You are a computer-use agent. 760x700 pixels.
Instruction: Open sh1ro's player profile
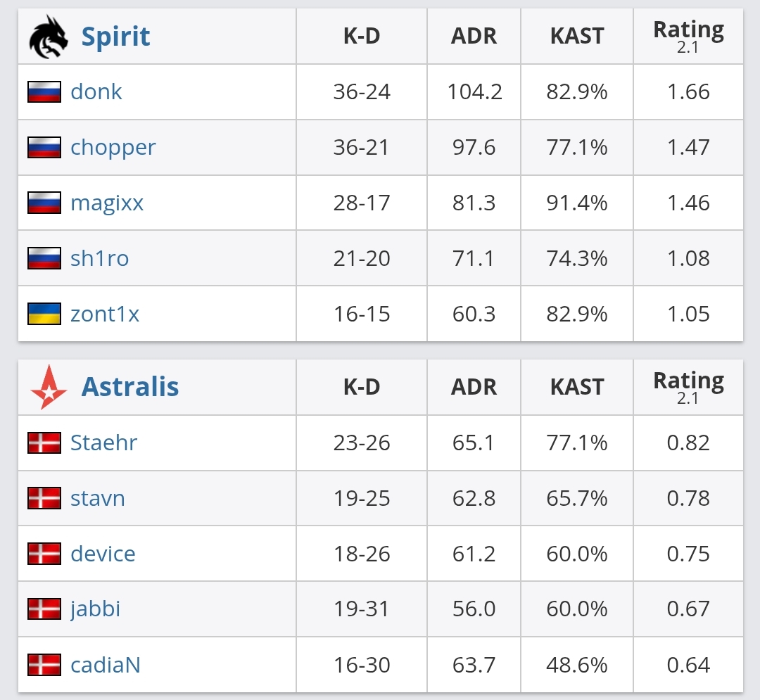point(99,258)
